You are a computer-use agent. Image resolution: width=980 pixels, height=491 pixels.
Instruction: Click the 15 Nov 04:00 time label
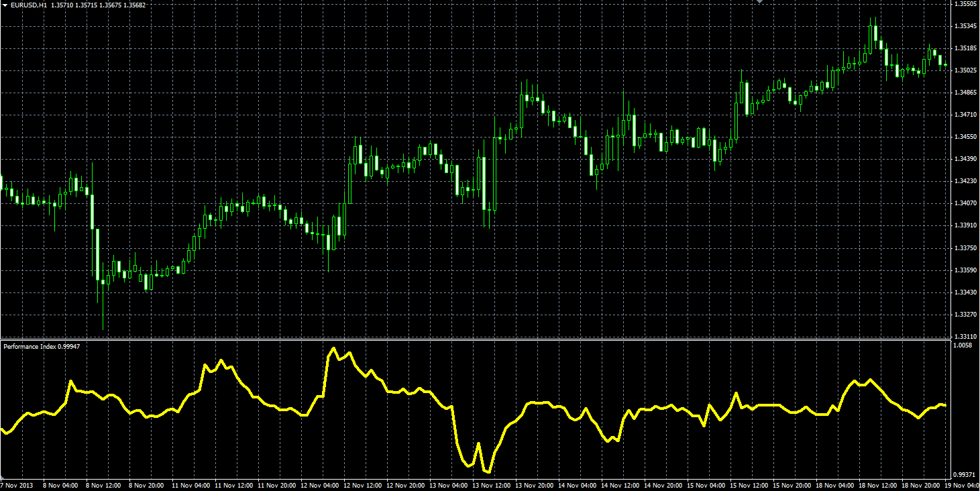click(707, 485)
